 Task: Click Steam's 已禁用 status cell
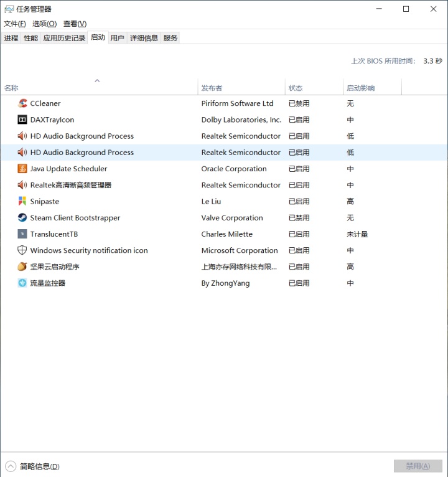tap(299, 218)
